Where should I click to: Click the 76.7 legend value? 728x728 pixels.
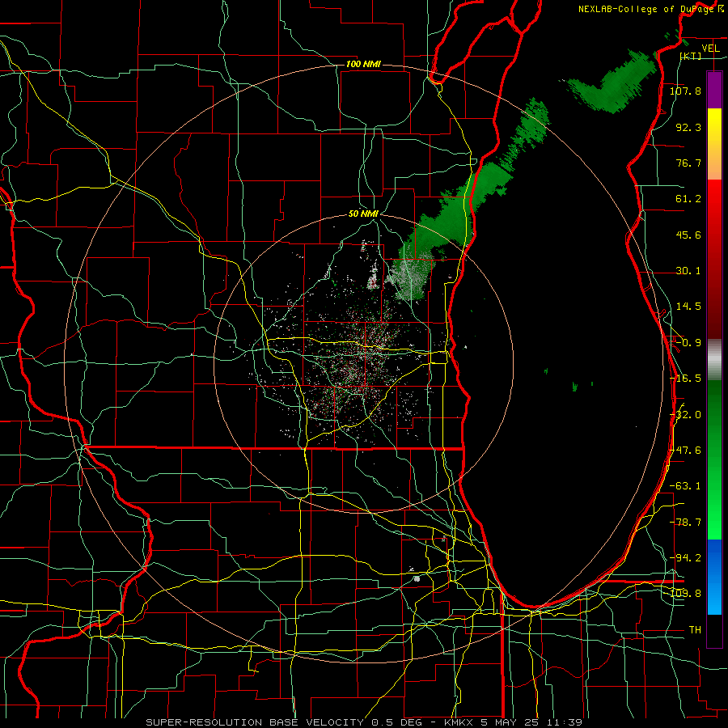tap(688, 163)
